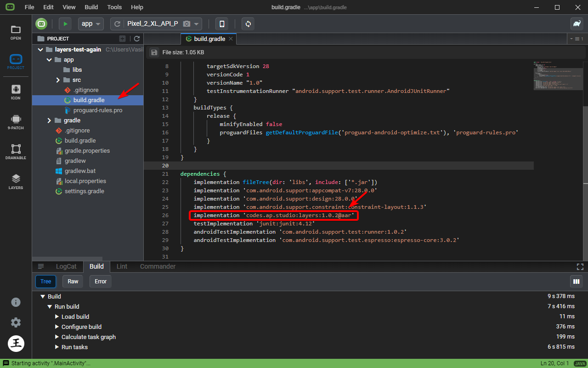
Task: Toggle build columns view icon
Action: click(576, 282)
